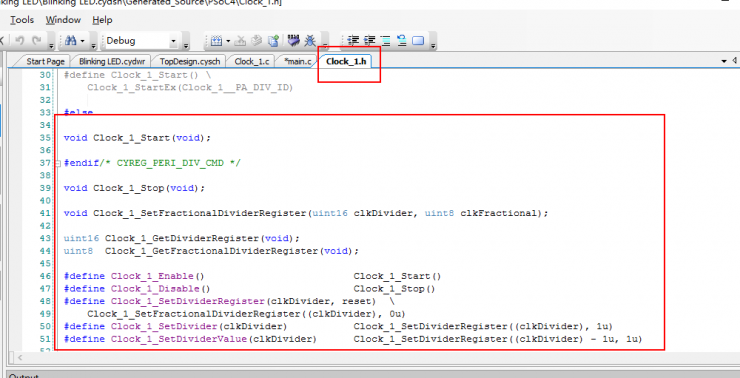The image size is (740, 378).
Task: Click the horizontal scrollbar left arrow
Action: [19, 358]
